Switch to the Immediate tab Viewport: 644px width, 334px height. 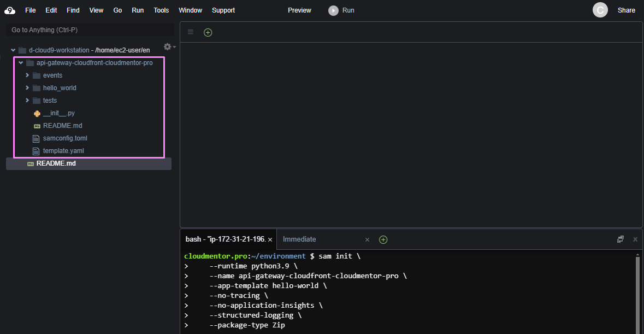299,239
